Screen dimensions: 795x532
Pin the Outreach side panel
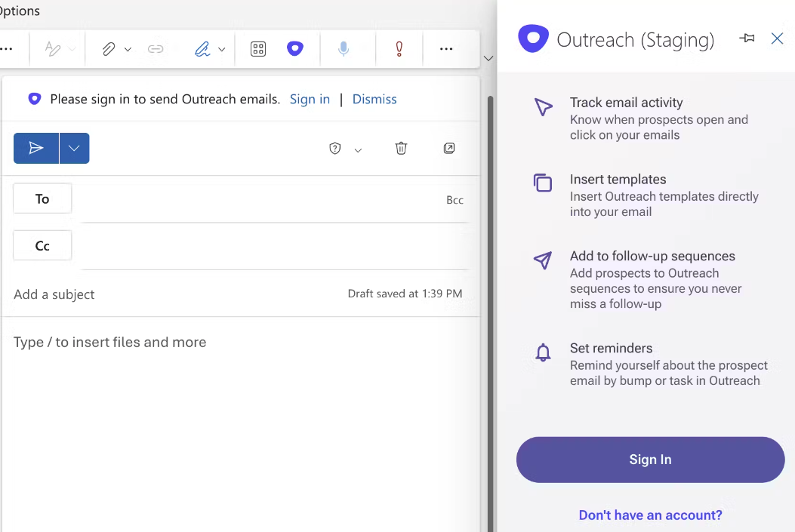click(747, 38)
